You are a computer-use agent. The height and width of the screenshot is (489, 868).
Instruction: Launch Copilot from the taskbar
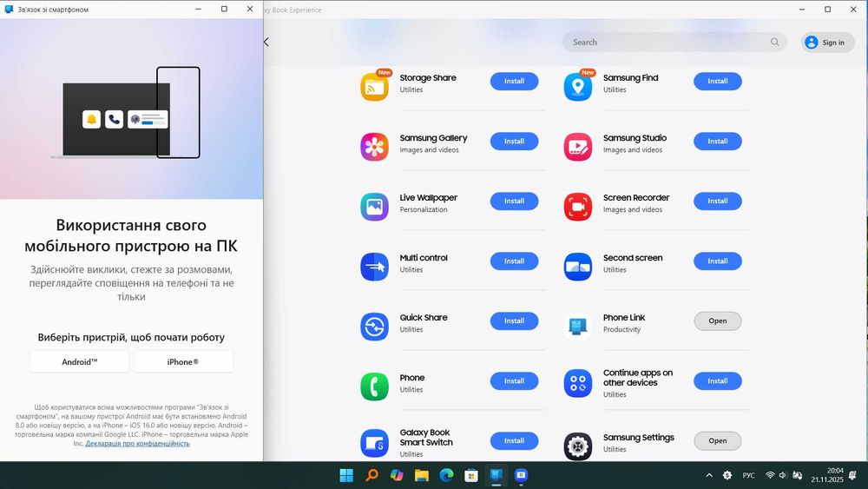tap(397, 475)
